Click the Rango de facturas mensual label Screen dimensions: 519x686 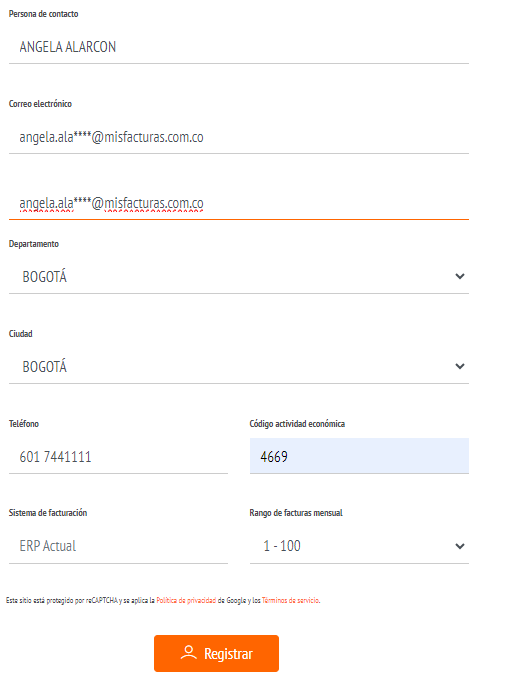tap(296, 513)
